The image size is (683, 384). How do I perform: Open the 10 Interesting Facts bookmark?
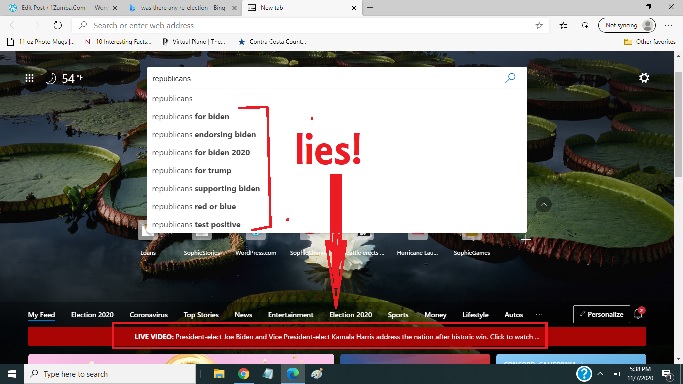coord(118,42)
